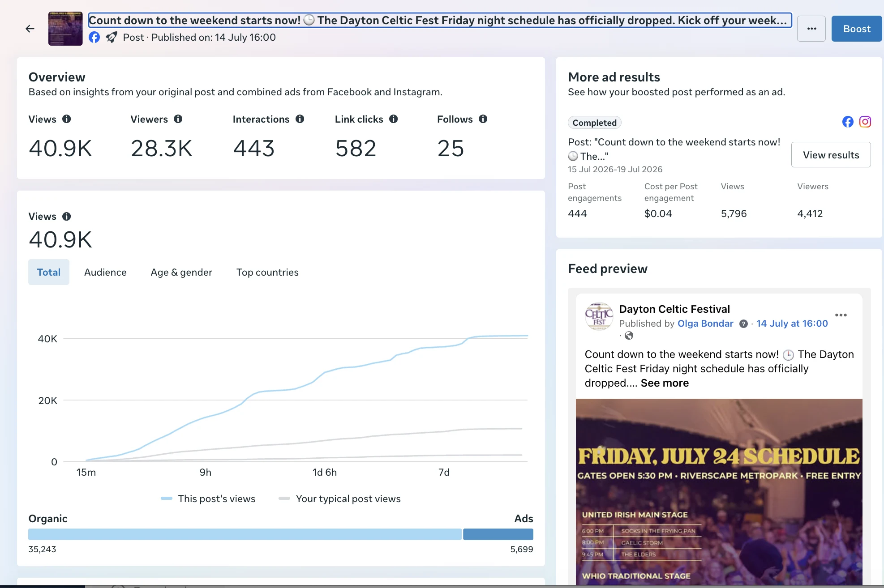Click the Organic count 35,243
The width and height of the screenshot is (884, 588).
[x=42, y=549]
